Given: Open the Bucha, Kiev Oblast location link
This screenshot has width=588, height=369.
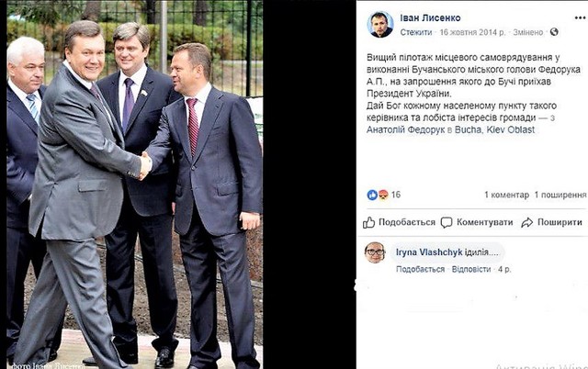Looking at the screenshot, I should click(x=494, y=129).
